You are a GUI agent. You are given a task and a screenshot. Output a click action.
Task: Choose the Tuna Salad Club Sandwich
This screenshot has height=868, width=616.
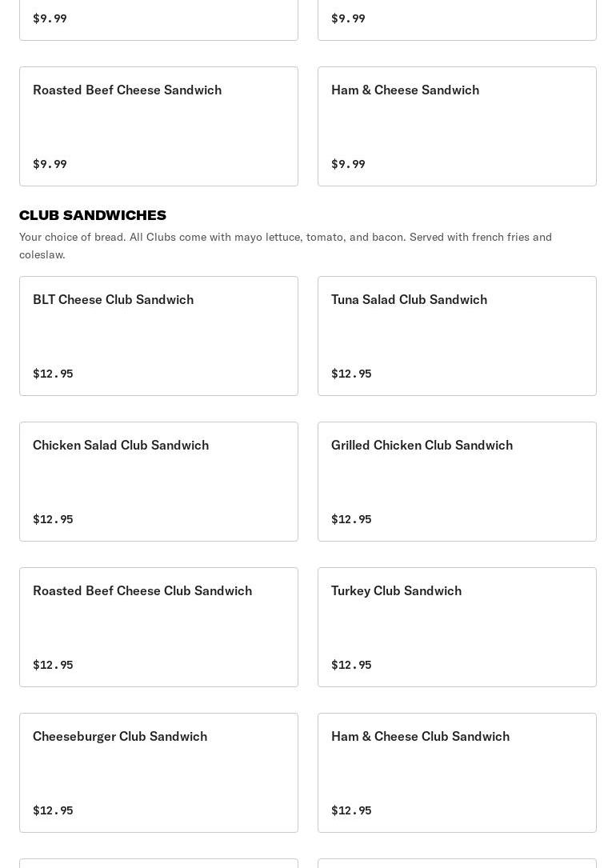409,300
